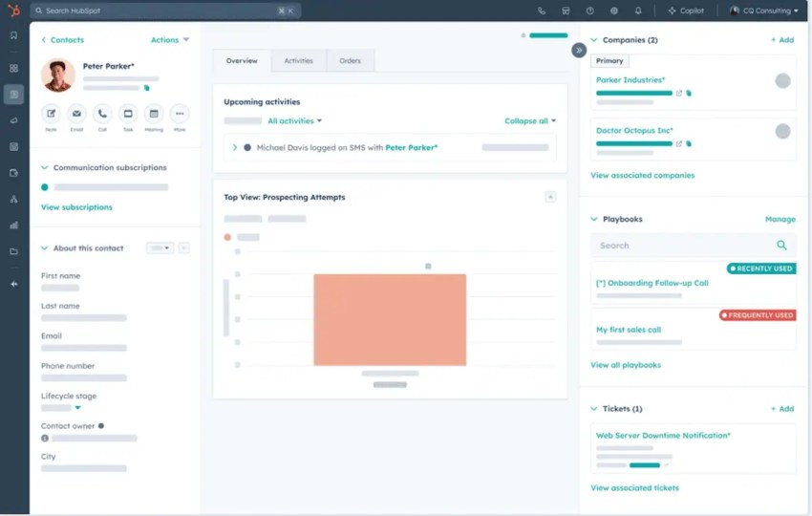The width and height of the screenshot is (812, 516).
Task: Switch to the Orders tab
Action: pos(350,60)
